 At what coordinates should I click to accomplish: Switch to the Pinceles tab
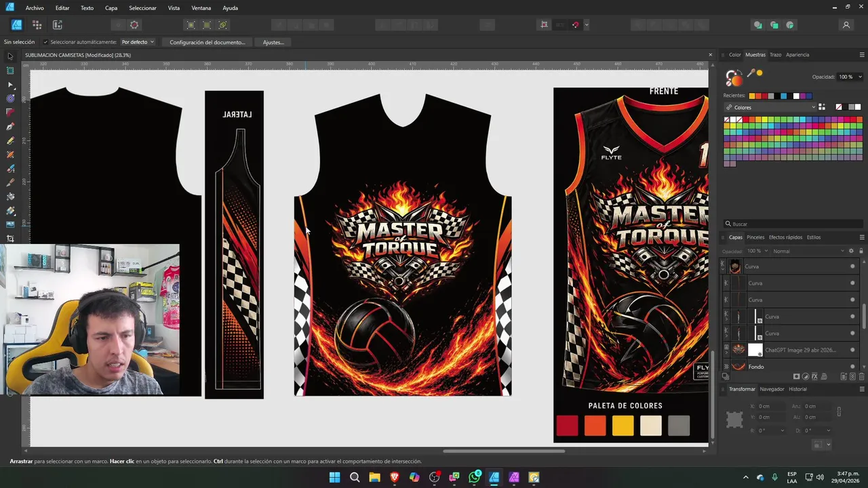point(755,237)
